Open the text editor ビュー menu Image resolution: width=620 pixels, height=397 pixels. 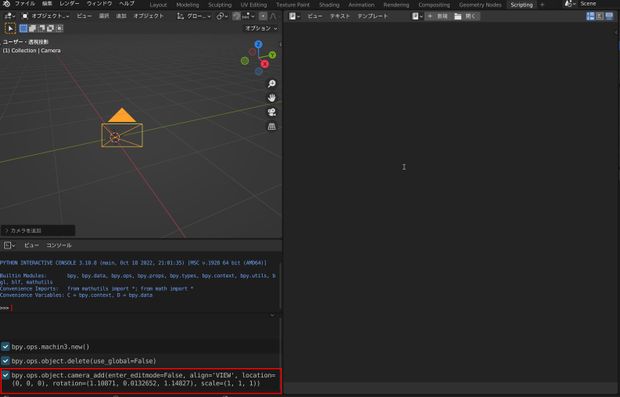pyautogui.click(x=315, y=16)
